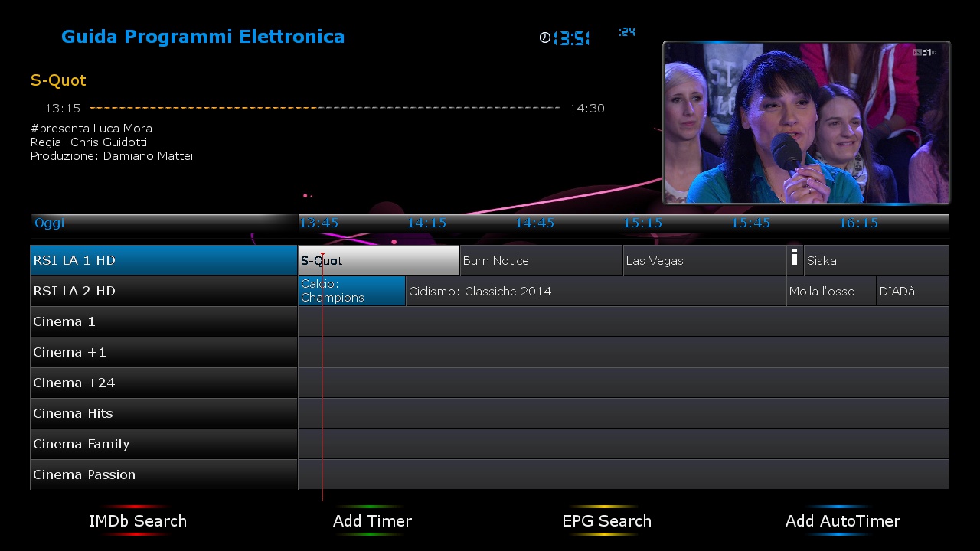Click the Guida Programmi Elettronica heading
Viewport: 980px width, 551px height.
tap(203, 37)
